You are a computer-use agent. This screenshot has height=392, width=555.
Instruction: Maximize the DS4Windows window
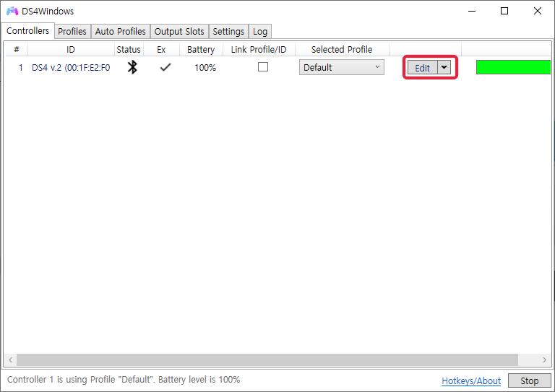pyautogui.click(x=504, y=11)
